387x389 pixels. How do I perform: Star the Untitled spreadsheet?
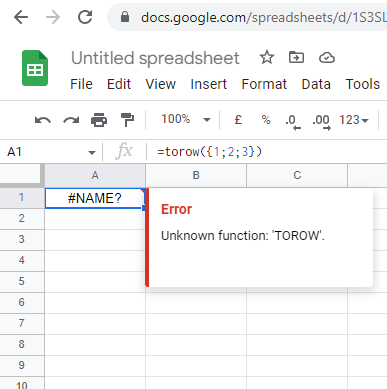point(267,57)
